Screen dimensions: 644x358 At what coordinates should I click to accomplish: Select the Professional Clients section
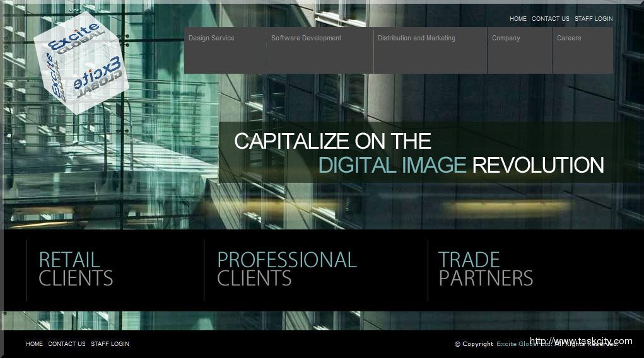(287, 269)
